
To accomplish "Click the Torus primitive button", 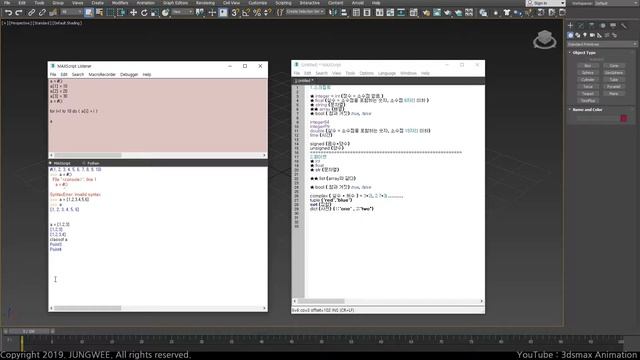I will click(588, 87).
